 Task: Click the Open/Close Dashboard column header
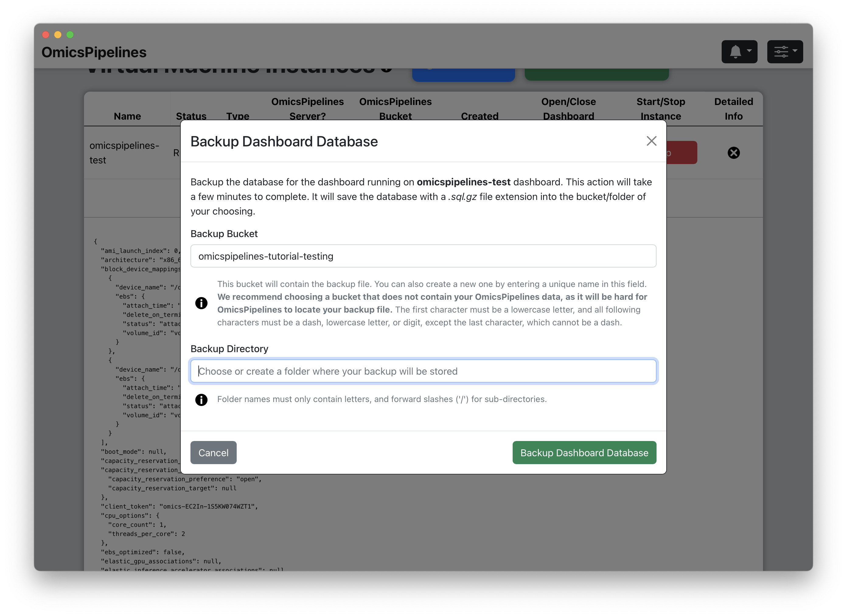[x=568, y=109]
